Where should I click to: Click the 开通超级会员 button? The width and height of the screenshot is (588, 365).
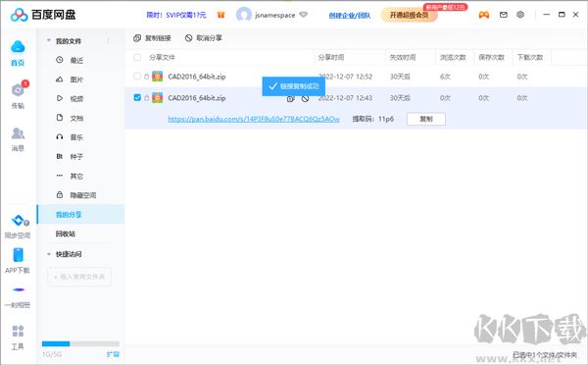click(409, 15)
